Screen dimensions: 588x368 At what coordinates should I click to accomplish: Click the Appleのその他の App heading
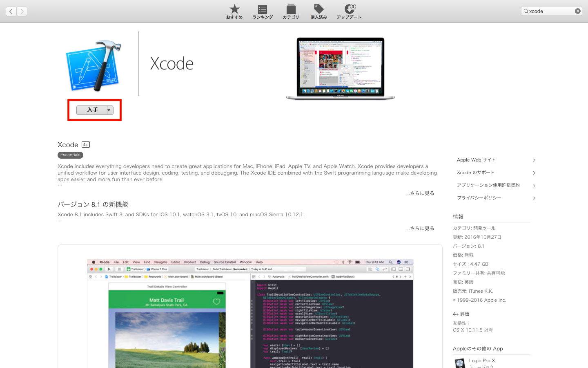coord(478,349)
